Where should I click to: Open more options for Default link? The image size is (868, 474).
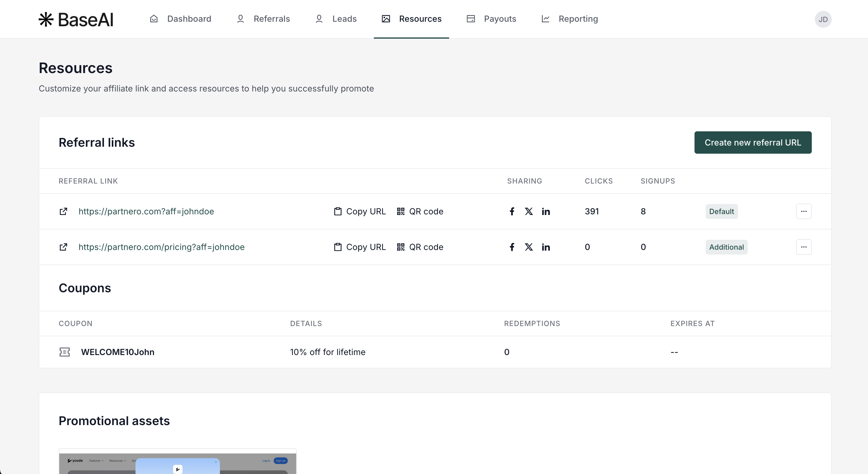coord(804,211)
